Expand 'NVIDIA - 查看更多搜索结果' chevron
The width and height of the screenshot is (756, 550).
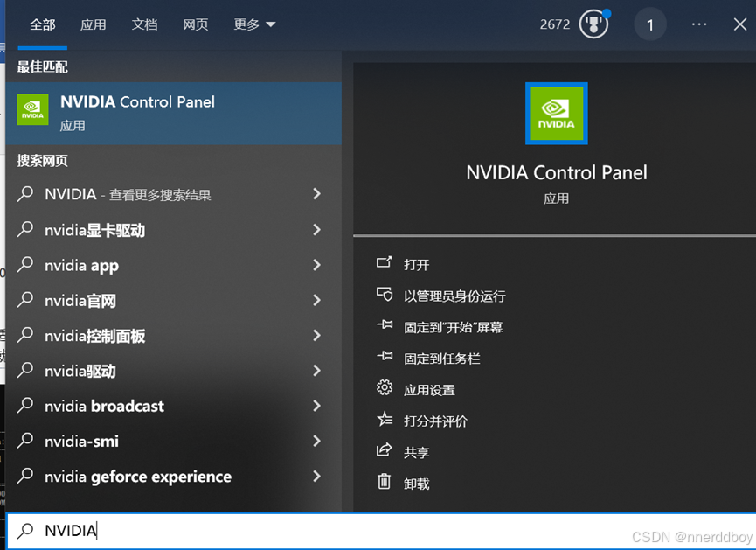tap(316, 194)
